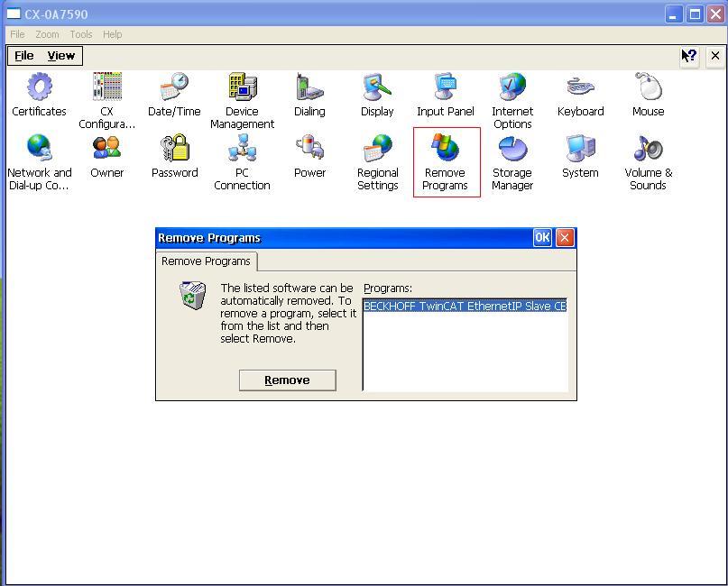Open the Help menu
This screenshot has width=728, height=586.
pos(113,34)
